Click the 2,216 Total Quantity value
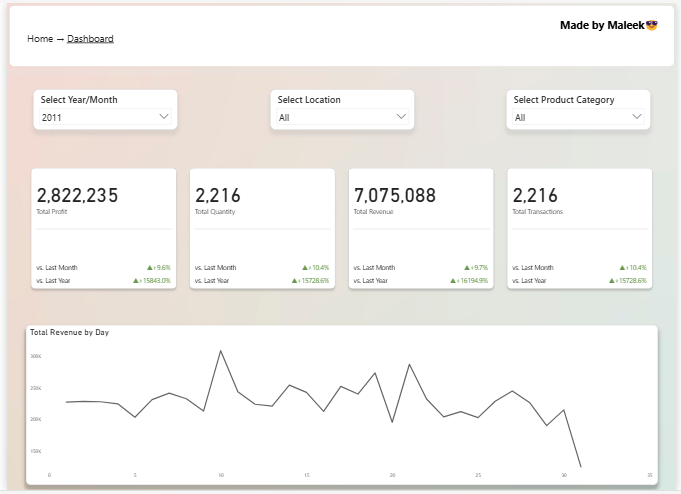The height and width of the screenshot is (494, 681). tap(218, 196)
